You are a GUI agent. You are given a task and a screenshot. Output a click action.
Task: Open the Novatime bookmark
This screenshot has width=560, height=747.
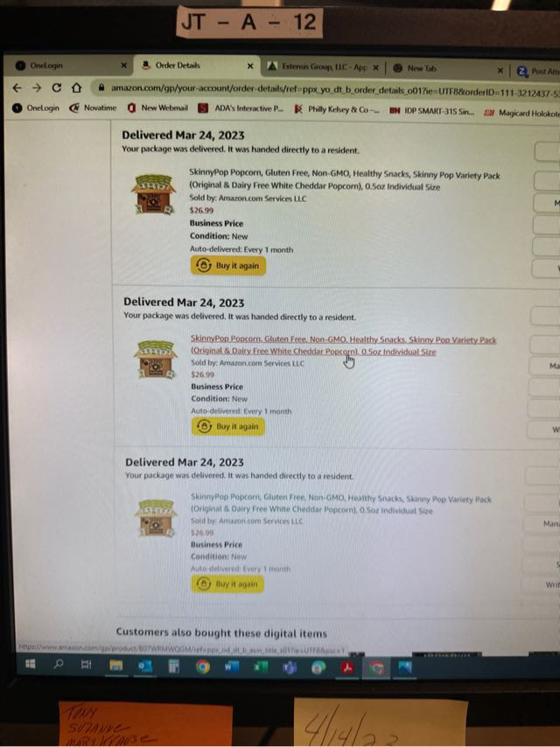[x=94, y=108]
